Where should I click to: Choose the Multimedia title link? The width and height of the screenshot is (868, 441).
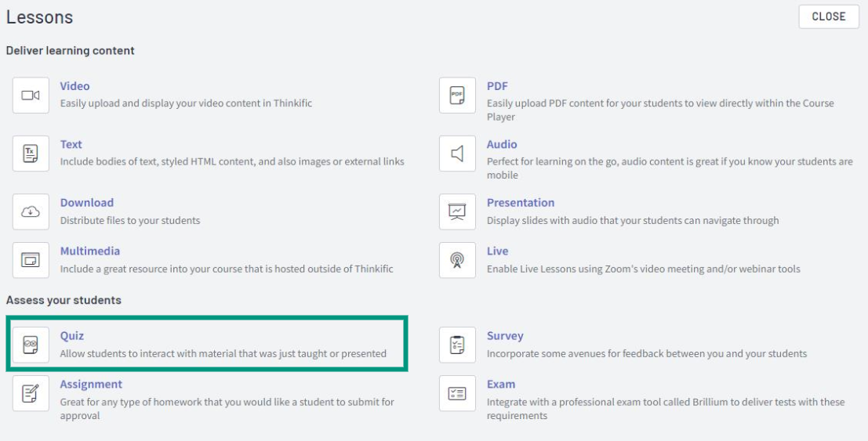point(90,251)
